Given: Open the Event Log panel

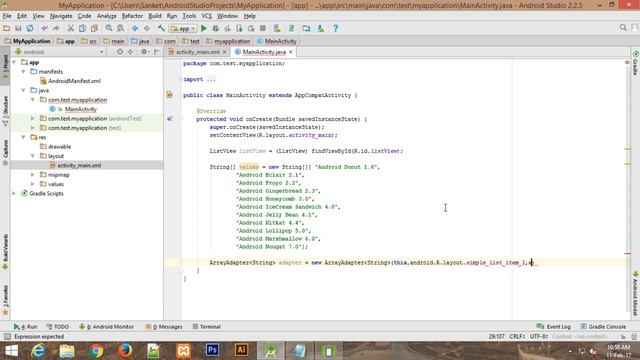Looking at the screenshot, I should click(553, 327).
